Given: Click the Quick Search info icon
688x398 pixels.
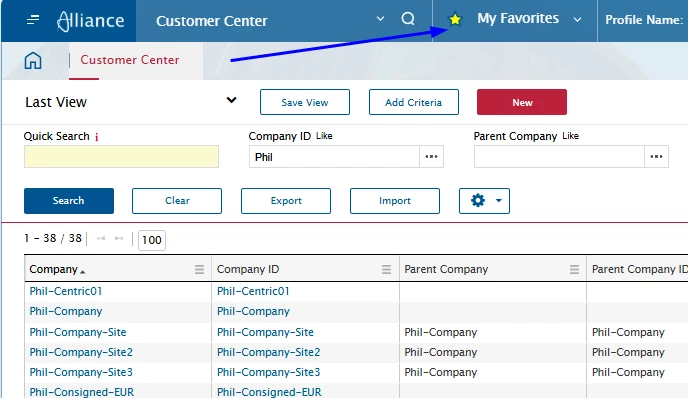Looking at the screenshot, I should pyautogui.click(x=97, y=137).
